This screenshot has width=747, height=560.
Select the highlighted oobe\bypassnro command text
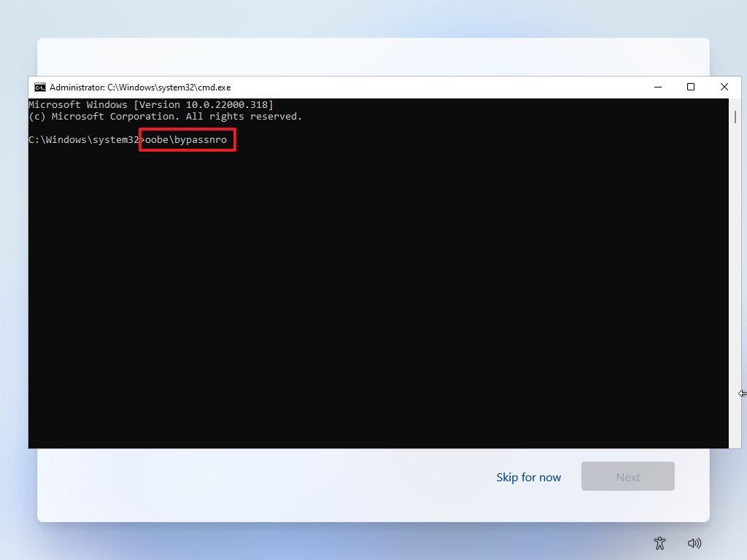click(187, 139)
